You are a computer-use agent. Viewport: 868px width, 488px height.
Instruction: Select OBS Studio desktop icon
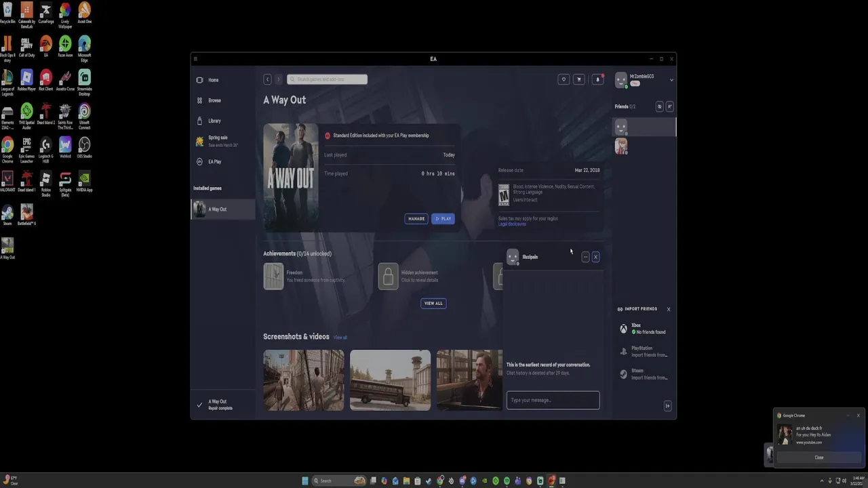click(x=84, y=148)
